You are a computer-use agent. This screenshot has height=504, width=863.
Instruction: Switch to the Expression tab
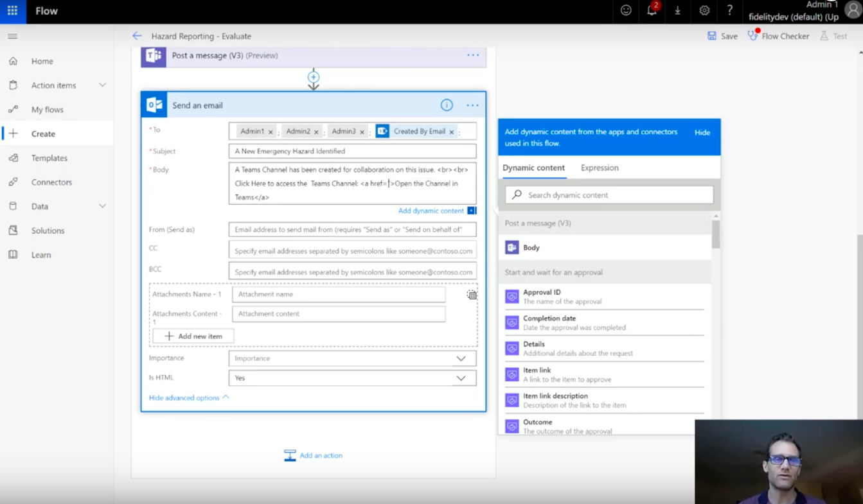(x=600, y=168)
